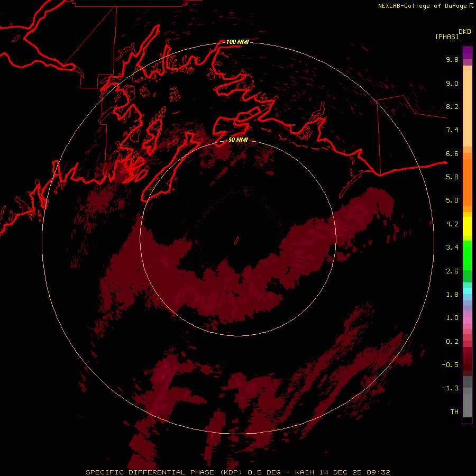Pick the purple swatch atop the color bar

467,53
